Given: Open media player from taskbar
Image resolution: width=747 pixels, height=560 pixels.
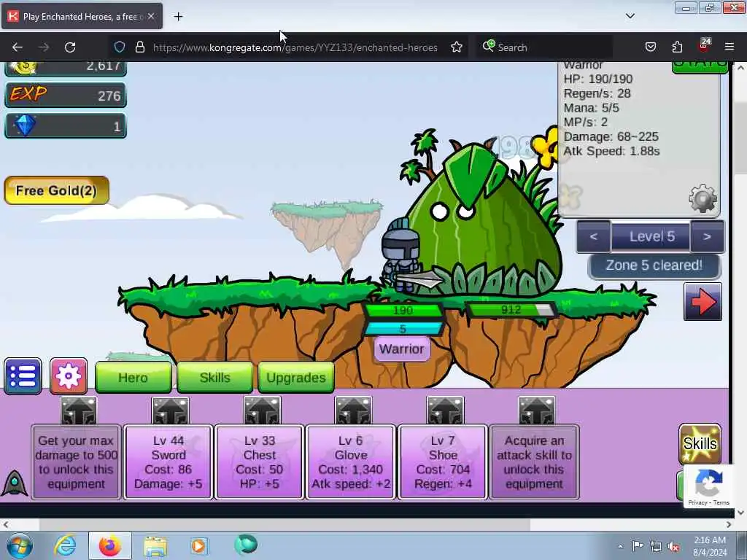Looking at the screenshot, I should 199,545.
